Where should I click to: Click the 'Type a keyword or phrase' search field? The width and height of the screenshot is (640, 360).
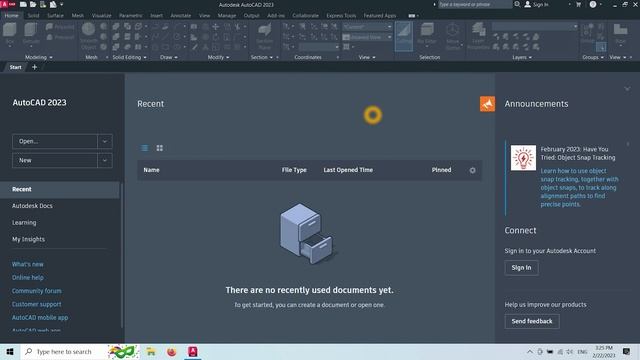[x=475, y=4]
